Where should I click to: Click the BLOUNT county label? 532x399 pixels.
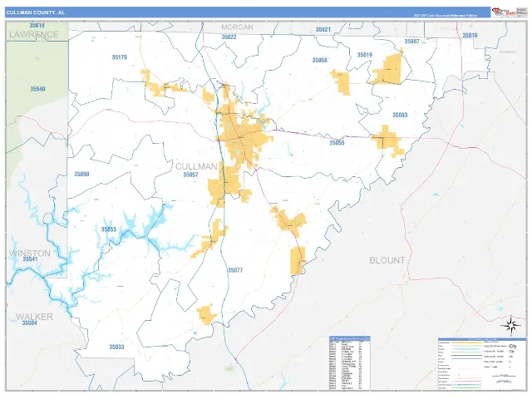click(387, 260)
